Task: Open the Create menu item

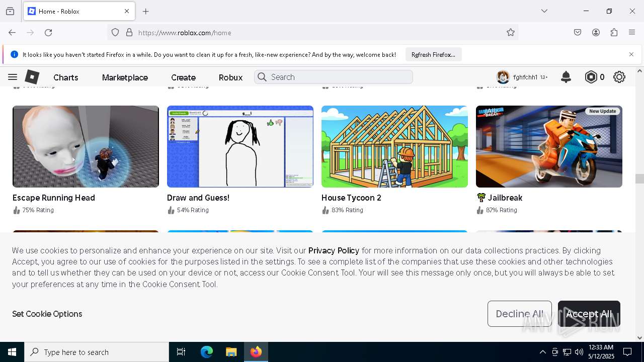Action: point(183,77)
